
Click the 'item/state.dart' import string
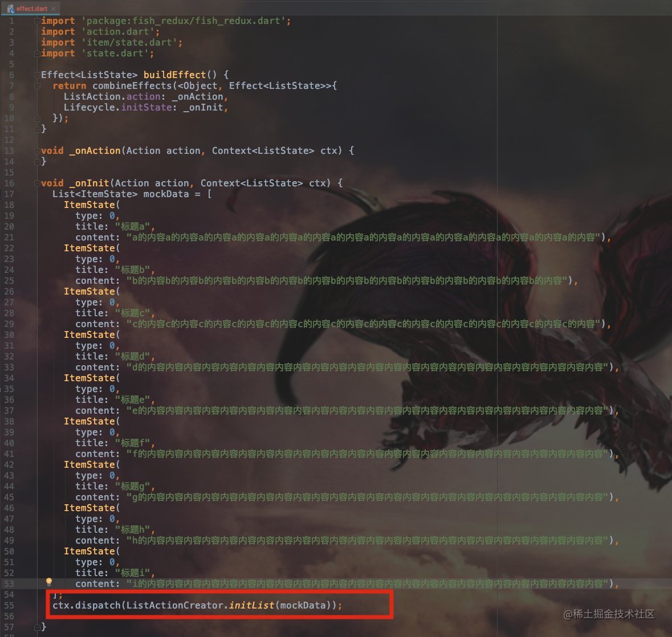pos(129,42)
